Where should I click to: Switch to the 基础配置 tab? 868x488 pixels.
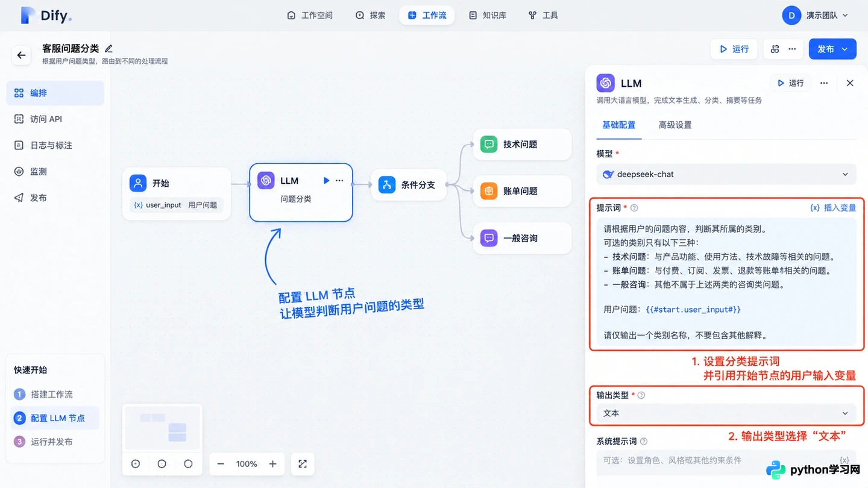[x=619, y=125]
